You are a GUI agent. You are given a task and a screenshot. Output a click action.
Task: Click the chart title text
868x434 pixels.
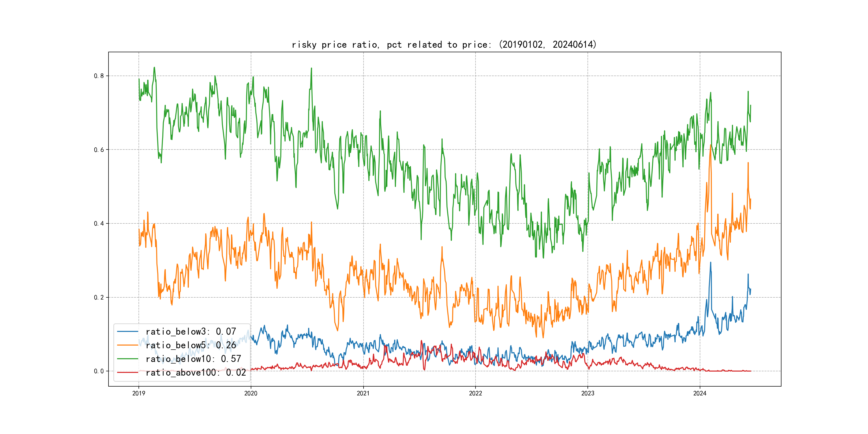tap(444, 44)
